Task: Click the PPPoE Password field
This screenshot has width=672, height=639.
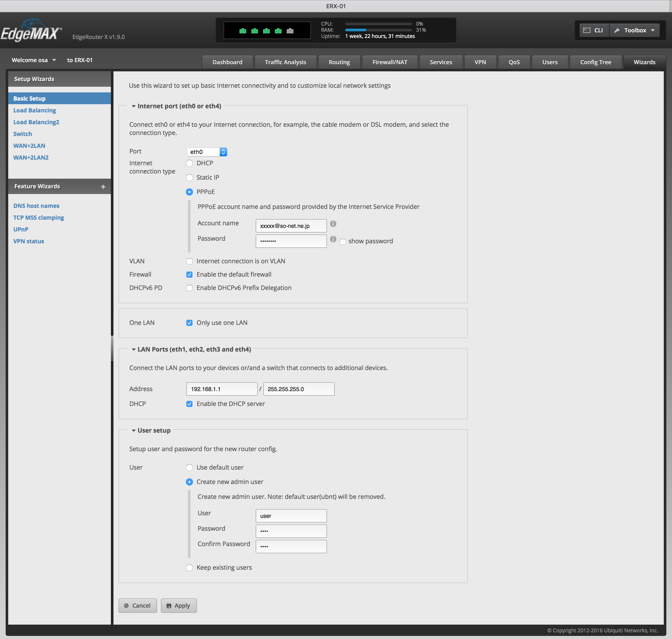Action: (x=291, y=241)
